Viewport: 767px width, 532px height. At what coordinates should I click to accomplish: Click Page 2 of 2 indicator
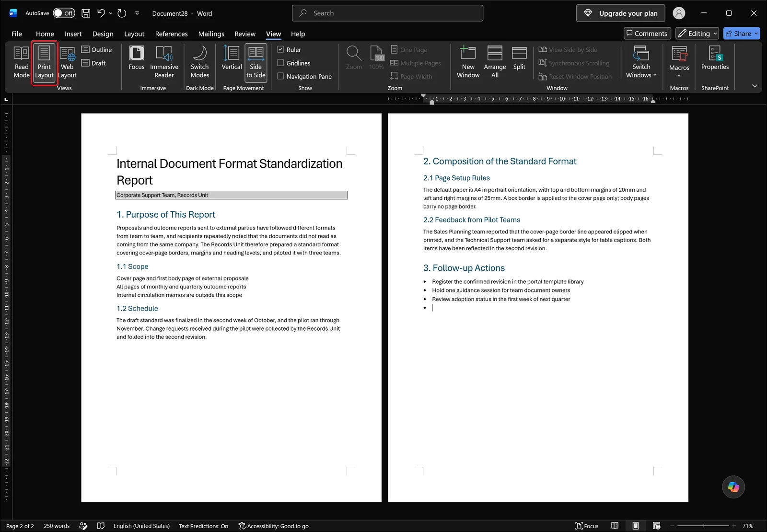[20, 526]
